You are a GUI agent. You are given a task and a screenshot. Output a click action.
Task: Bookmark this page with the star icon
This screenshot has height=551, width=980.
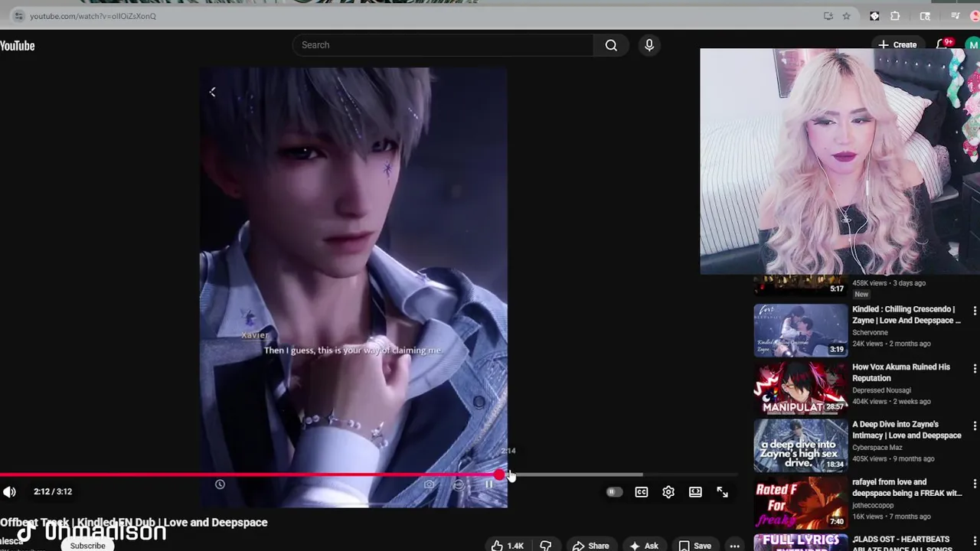pos(846,16)
